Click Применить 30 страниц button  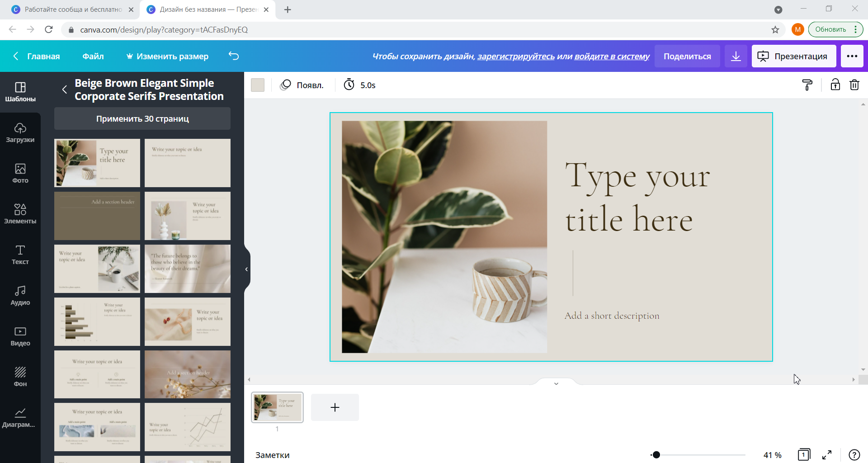pyautogui.click(x=142, y=118)
